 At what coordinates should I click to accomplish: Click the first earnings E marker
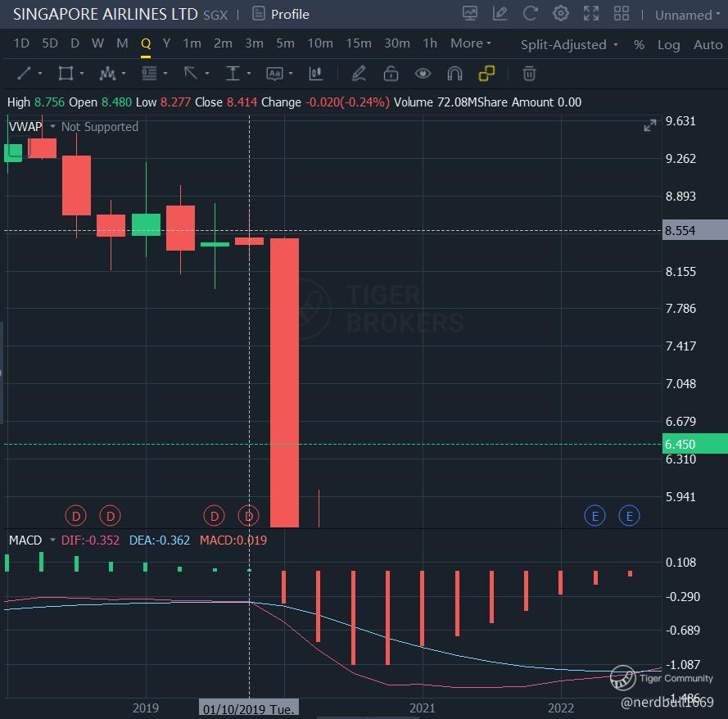tap(595, 516)
